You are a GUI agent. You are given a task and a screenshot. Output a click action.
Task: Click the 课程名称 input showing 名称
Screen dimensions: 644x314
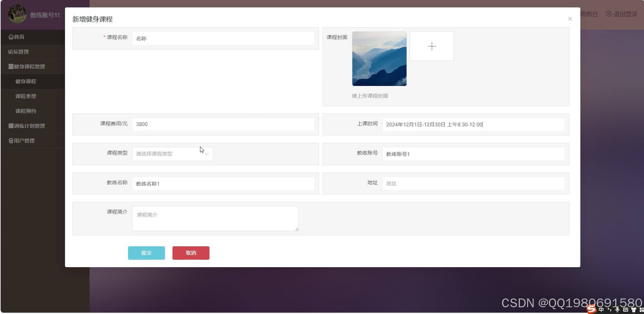coord(223,38)
